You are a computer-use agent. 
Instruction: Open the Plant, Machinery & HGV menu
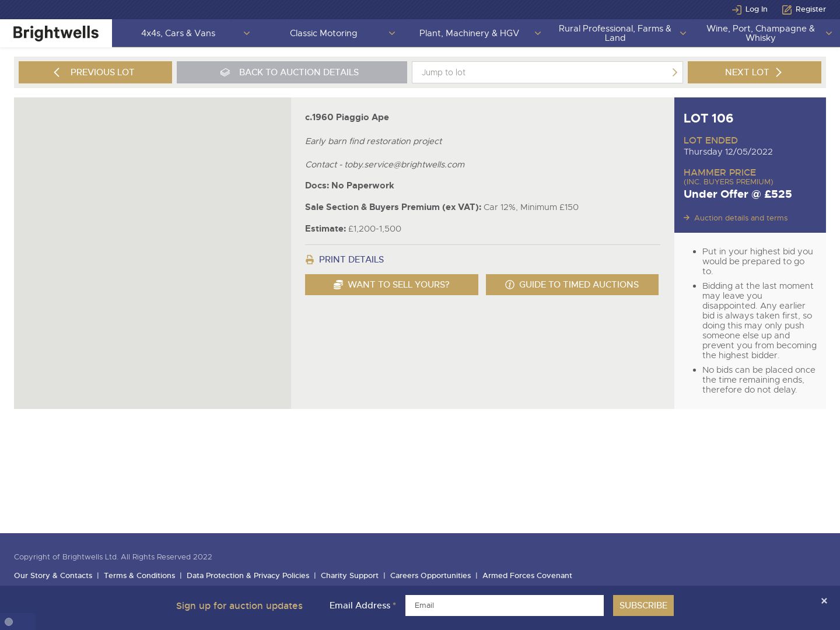pos(469,33)
